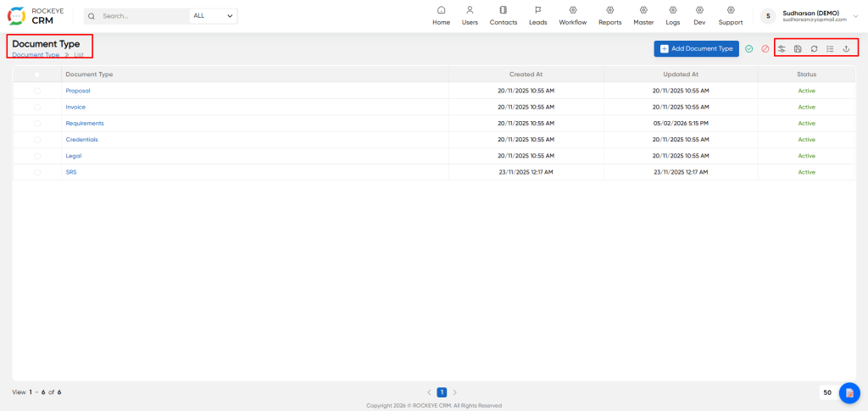Open the Support menu
This screenshot has height=411, width=868.
[731, 16]
